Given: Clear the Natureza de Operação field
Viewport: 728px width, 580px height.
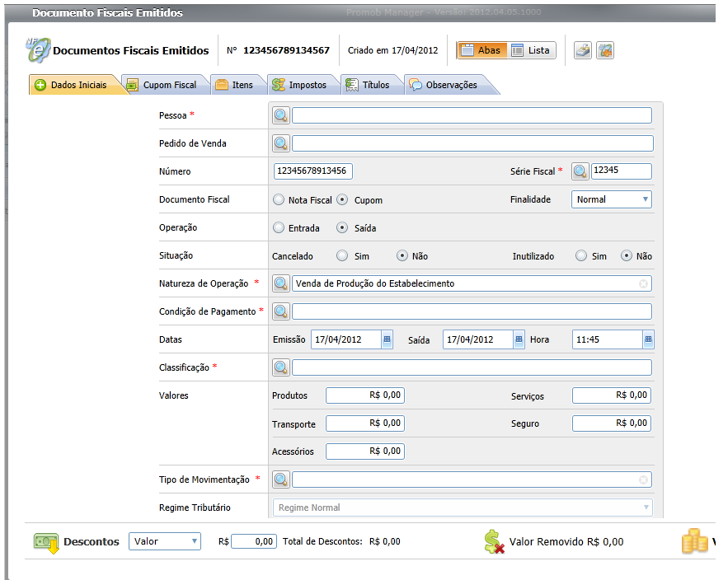Looking at the screenshot, I should pyautogui.click(x=643, y=283).
